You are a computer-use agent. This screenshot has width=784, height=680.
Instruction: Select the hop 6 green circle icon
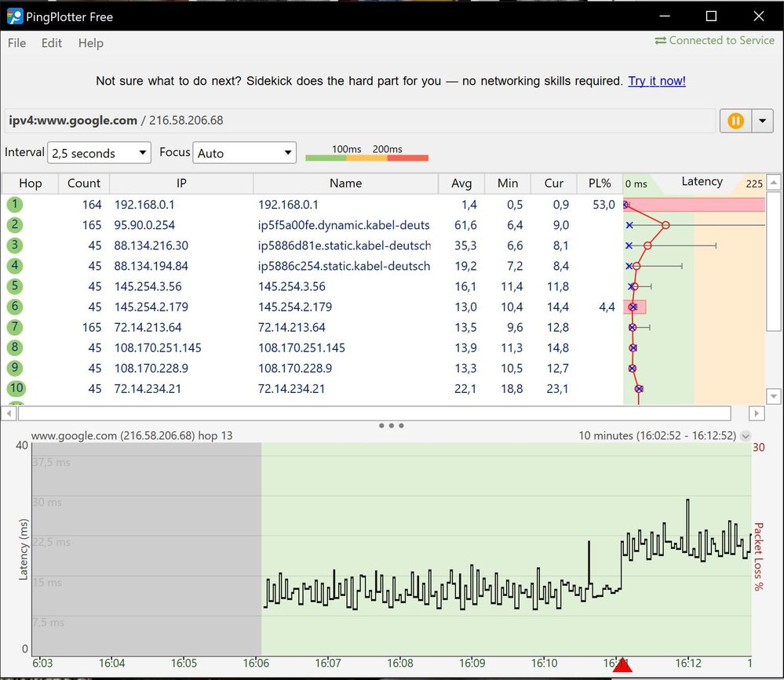pyautogui.click(x=15, y=307)
